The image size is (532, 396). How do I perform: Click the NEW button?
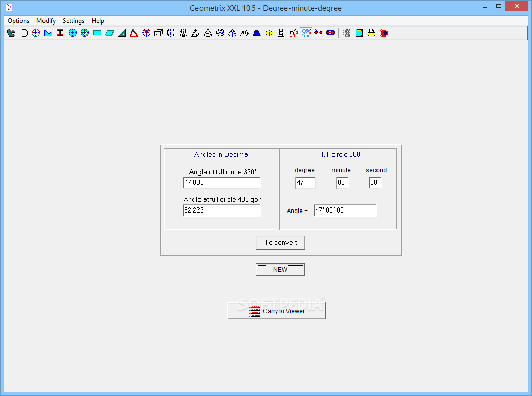(281, 270)
